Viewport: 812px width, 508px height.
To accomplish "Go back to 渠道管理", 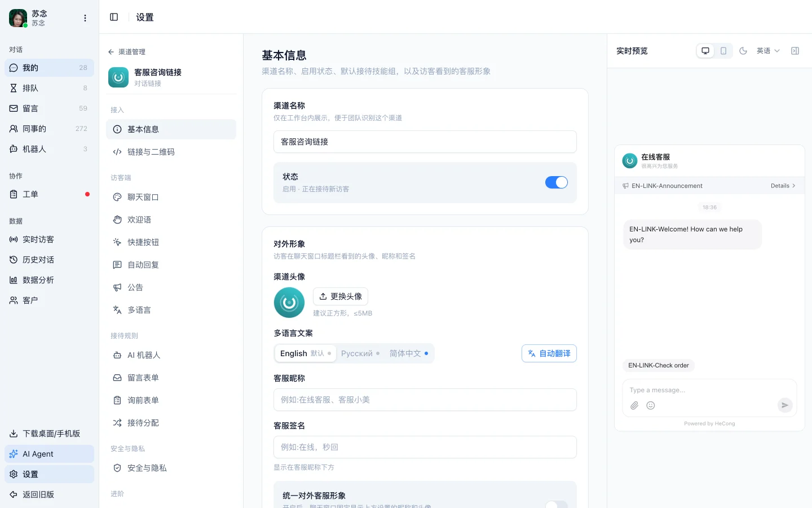I will pos(127,52).
